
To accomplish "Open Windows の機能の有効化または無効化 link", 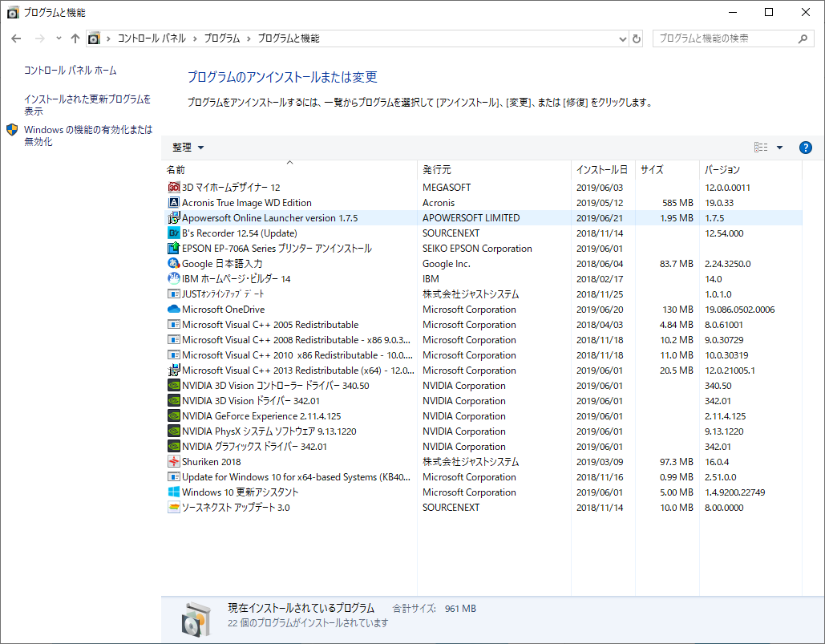I will pyautogui.click(x=88, y=136).
